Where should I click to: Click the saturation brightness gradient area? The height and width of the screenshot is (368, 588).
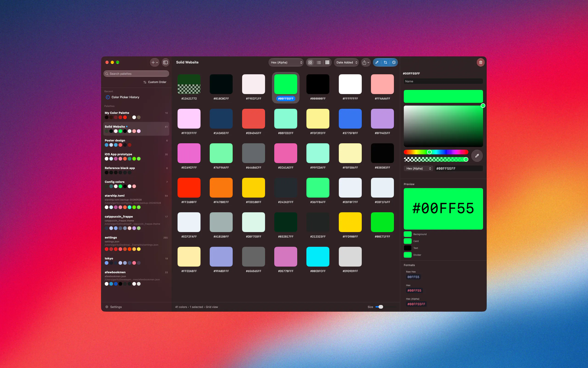point(443,126)
